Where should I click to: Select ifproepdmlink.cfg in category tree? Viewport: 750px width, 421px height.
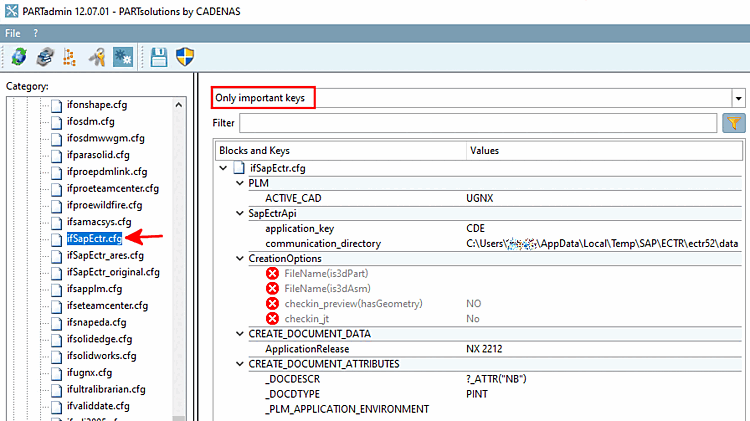[107, 172]
